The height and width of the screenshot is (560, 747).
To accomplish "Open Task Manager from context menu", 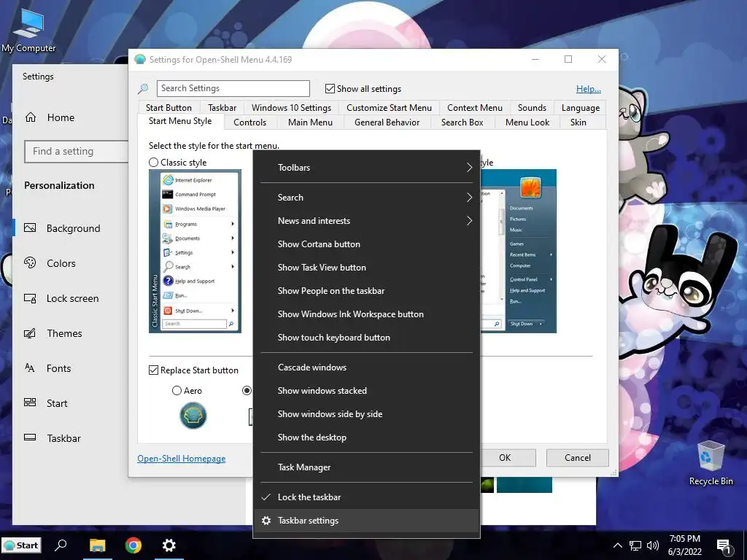I will coord(366,467).
